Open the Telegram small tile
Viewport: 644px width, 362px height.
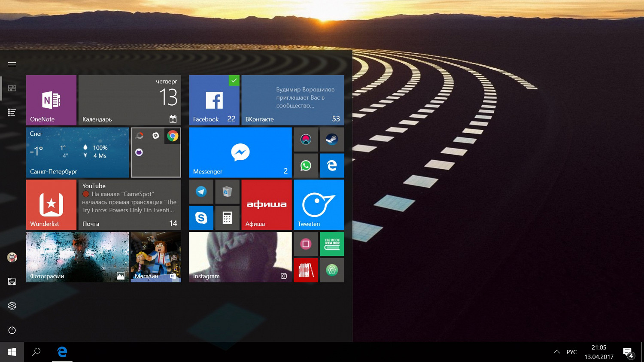pyautogui.click(x=201, y=192)
